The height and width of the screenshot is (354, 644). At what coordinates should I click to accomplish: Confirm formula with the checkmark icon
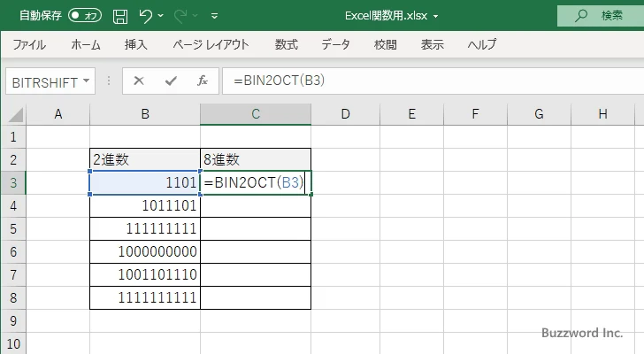point(170,81)
